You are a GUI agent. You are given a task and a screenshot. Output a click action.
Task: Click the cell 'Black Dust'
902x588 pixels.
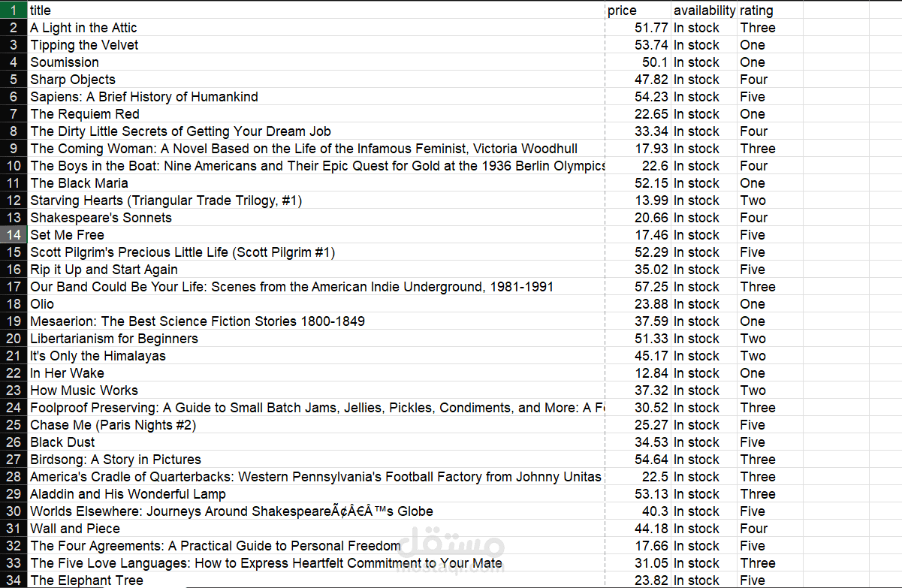tap(317, 442)
